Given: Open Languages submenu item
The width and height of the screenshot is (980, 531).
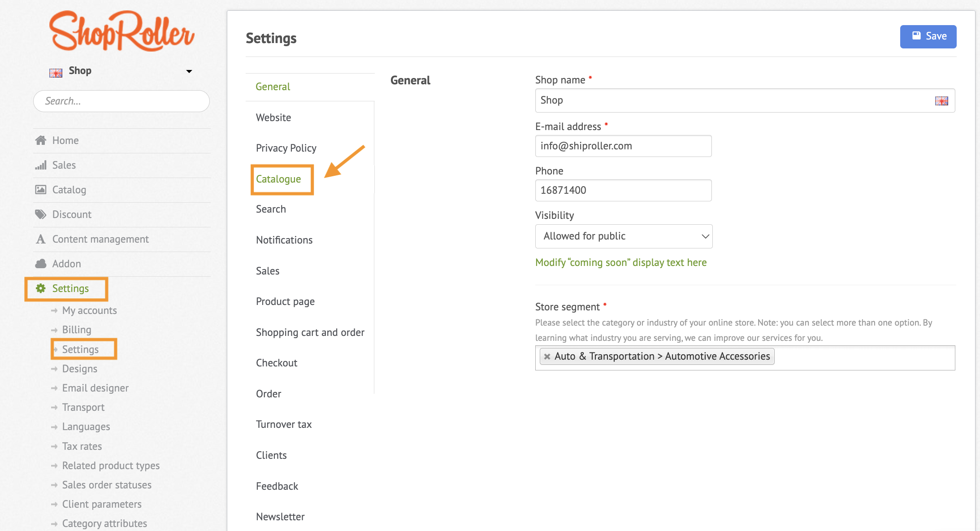Looking at the screenshot, I should coord(86,427).
